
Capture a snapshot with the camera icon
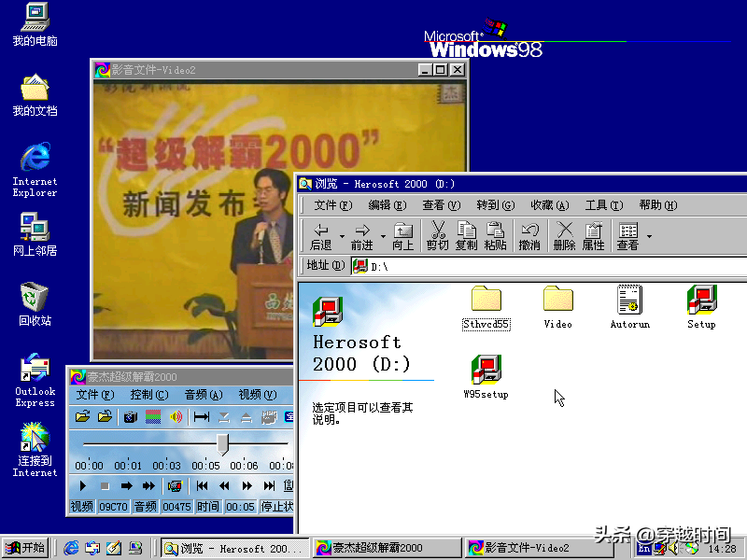coord(130,417)
